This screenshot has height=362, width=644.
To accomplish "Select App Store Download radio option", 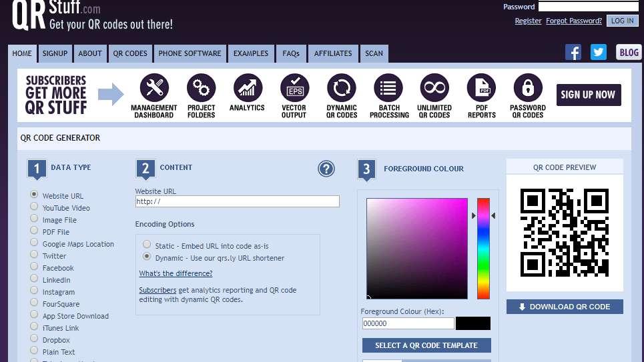I will 34,314.
